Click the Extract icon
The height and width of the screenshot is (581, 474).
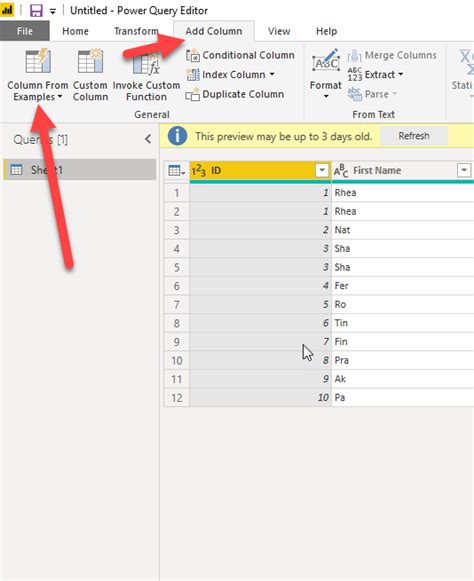(355, 74)
